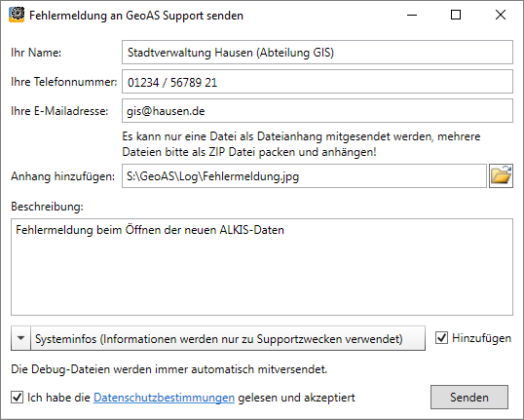524x420 pixels.
Task: Maximize the Fehlermeldung dialog window
Action: tap(456, 15)
